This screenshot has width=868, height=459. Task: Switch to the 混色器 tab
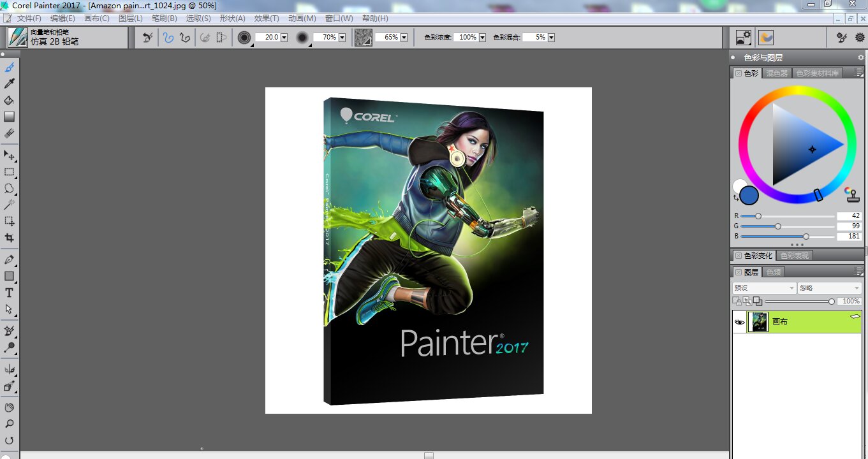click(777, 73)
